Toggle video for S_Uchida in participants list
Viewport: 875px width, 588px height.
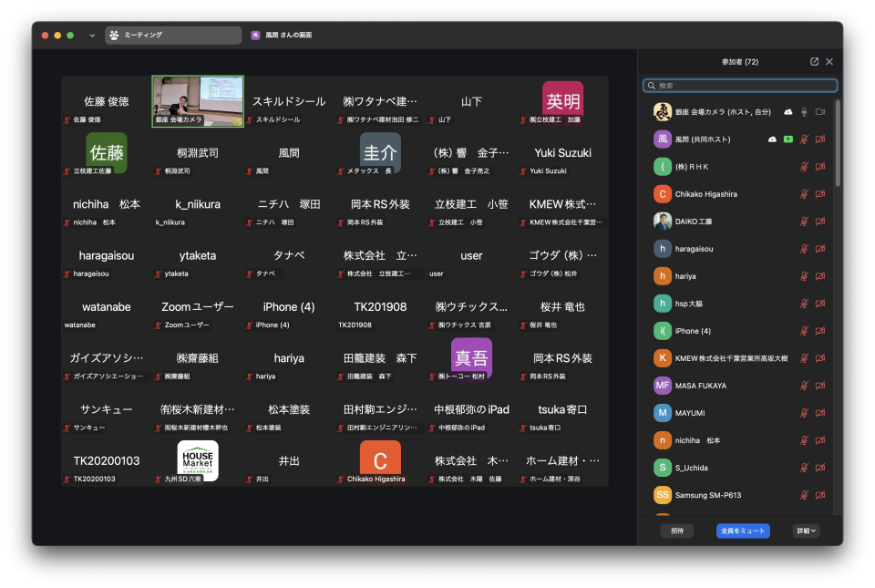point(819,468)
